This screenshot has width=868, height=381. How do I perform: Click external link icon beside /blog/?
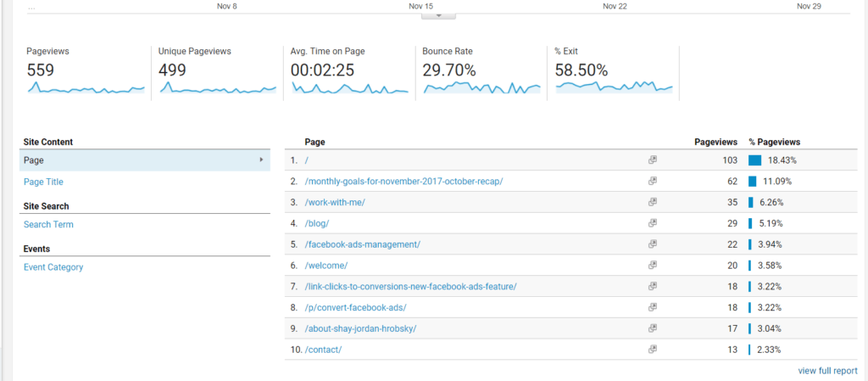coord(653,223)
